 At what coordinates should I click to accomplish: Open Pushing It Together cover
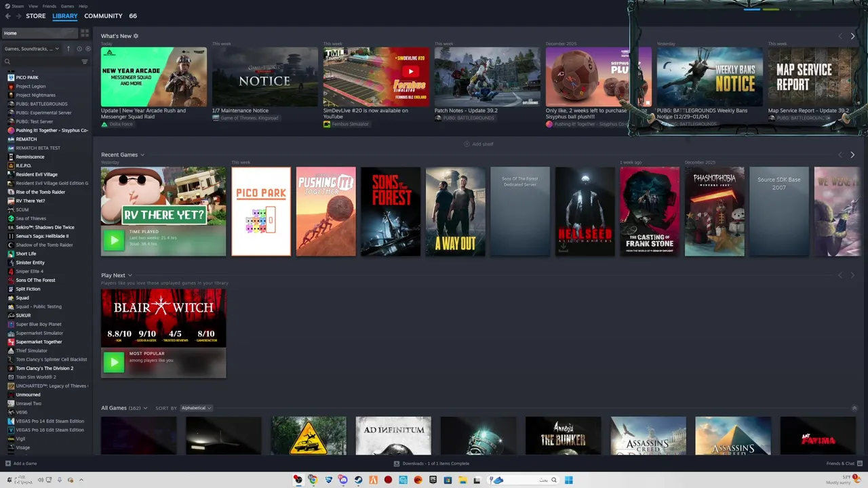[326, 211]
